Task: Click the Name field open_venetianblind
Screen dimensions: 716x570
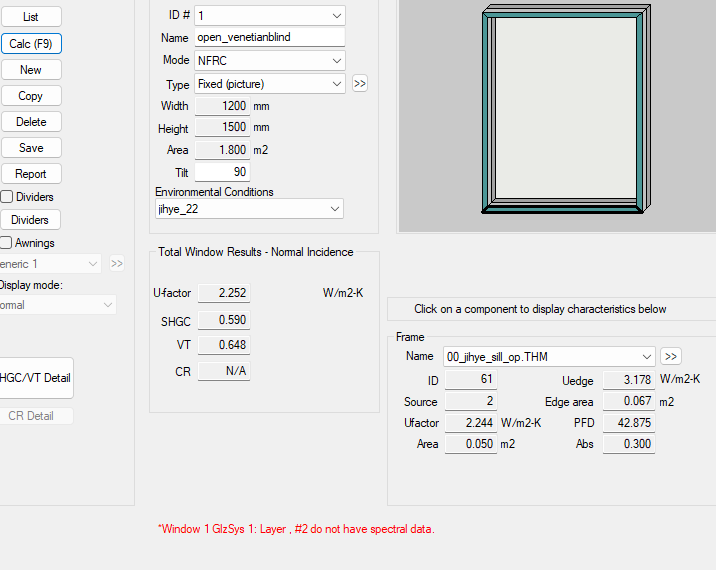Action: [x=269, y=37]
